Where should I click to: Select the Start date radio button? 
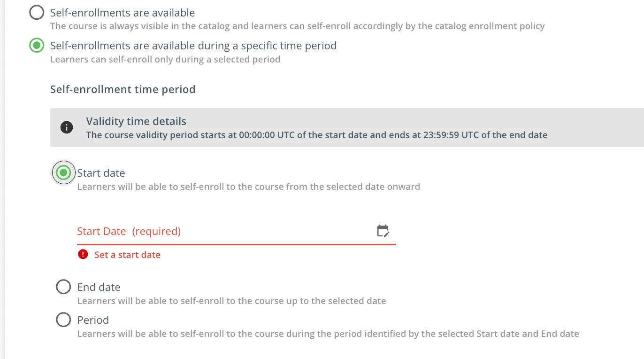click(63, 173)
